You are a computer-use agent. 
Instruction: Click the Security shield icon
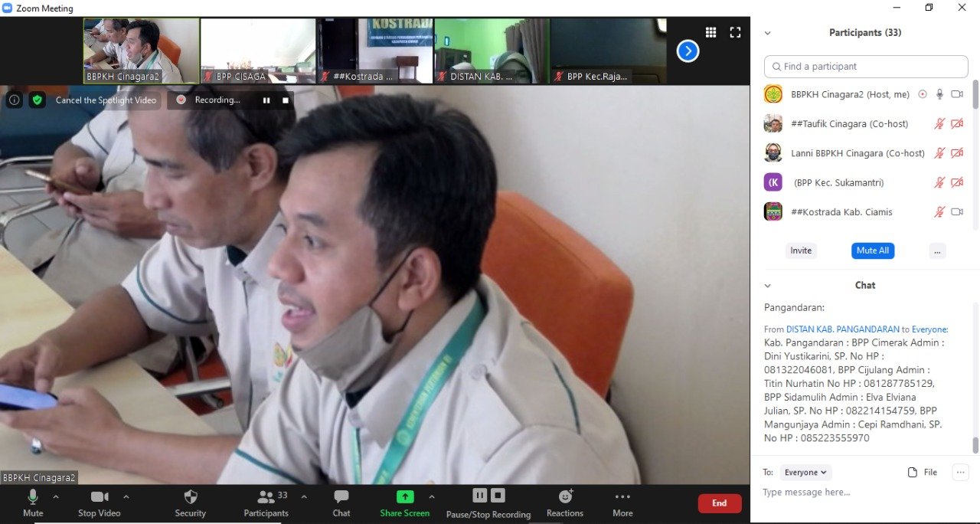(x=191, y=497)
